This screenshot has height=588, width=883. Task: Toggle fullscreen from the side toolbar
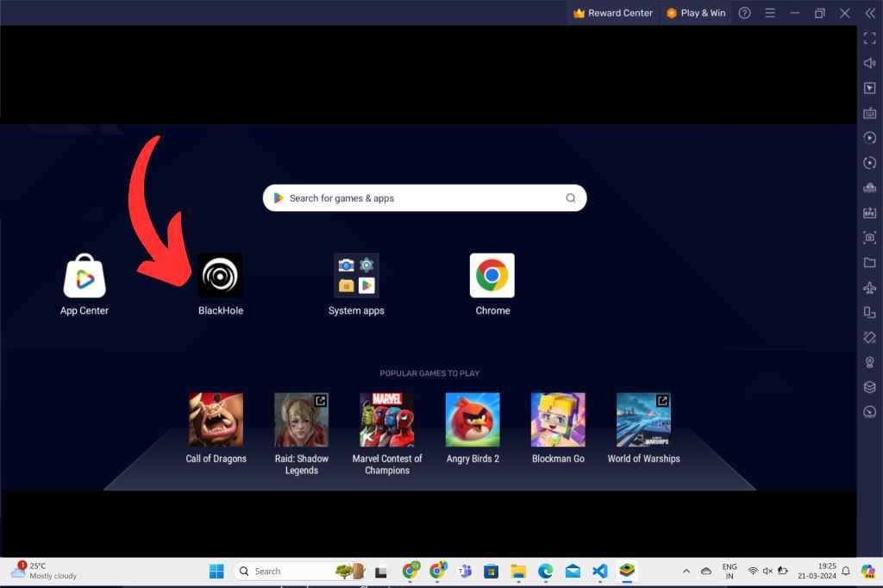(869, 38)
